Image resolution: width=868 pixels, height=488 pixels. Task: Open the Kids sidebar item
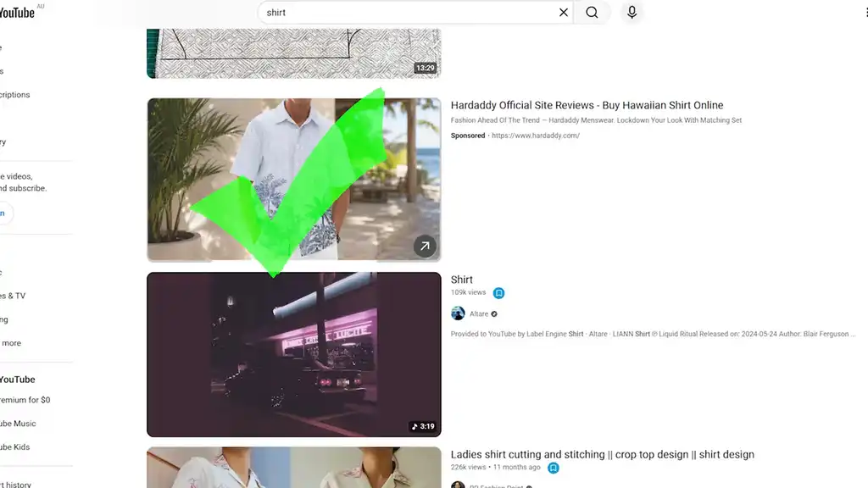coord(15,447)
